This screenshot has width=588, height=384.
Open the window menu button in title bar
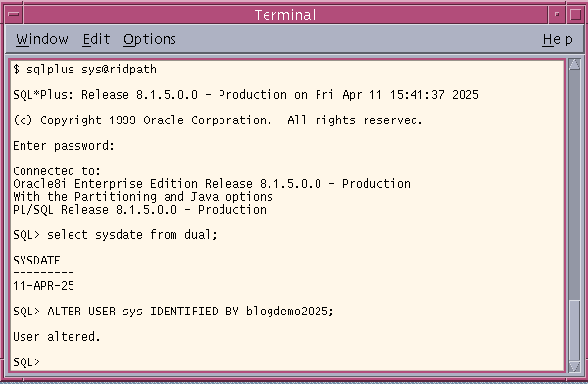coord(14,15)
